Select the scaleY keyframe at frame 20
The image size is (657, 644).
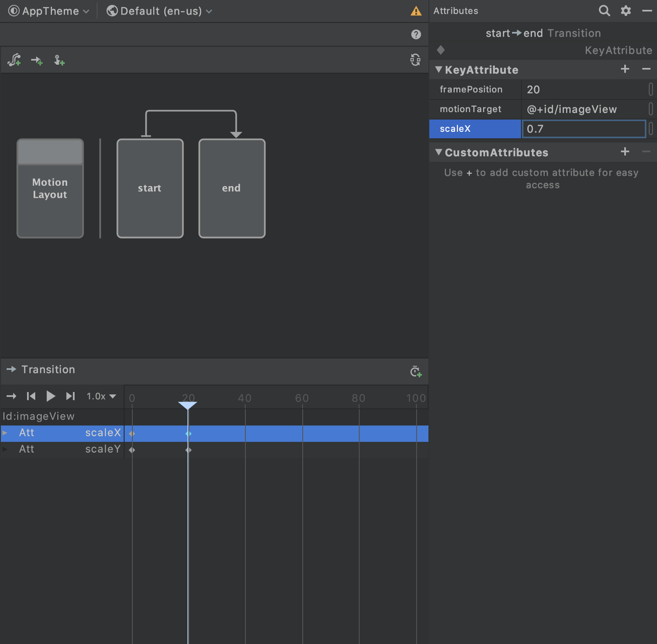point(188,450)
